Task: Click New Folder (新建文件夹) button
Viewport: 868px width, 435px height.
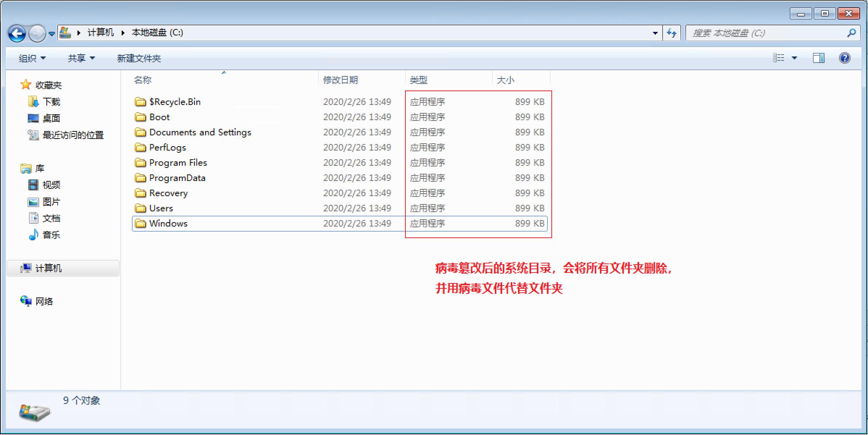Action: tap(139, 58)
